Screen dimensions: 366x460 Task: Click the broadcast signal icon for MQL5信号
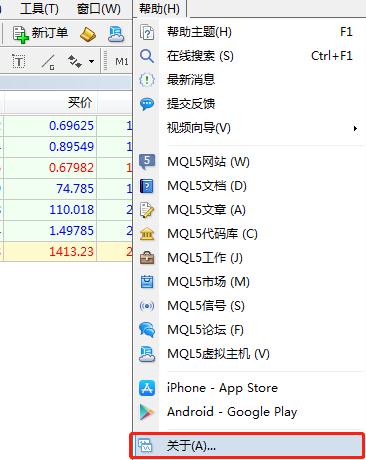click(x=147, y=306)
